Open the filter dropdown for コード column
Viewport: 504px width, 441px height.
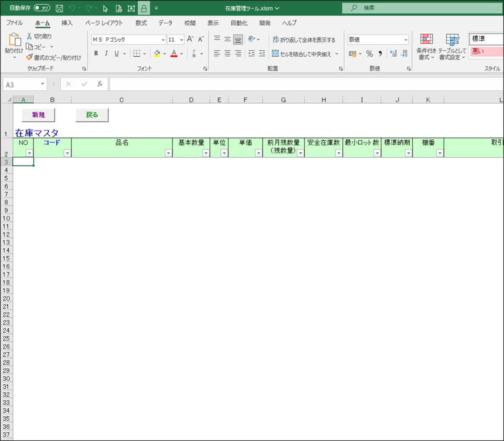pyautogui.click(x=67, y=153)
